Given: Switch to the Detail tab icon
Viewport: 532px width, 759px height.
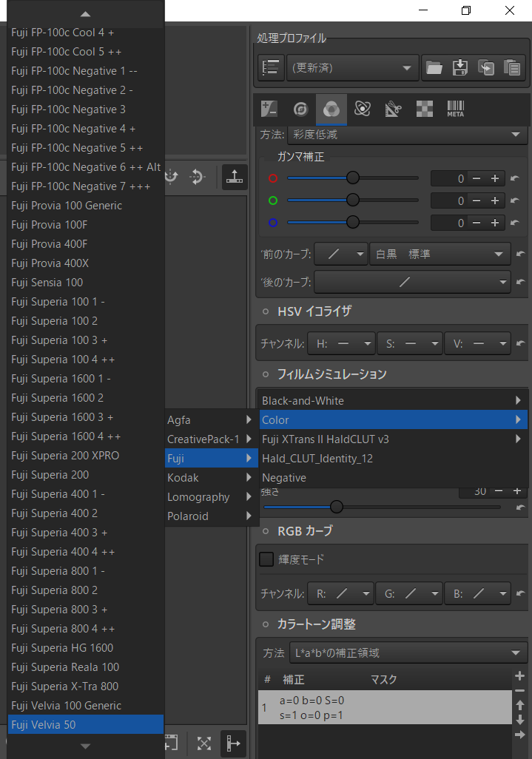Looking at the screenshot, I should coord(300,109).
